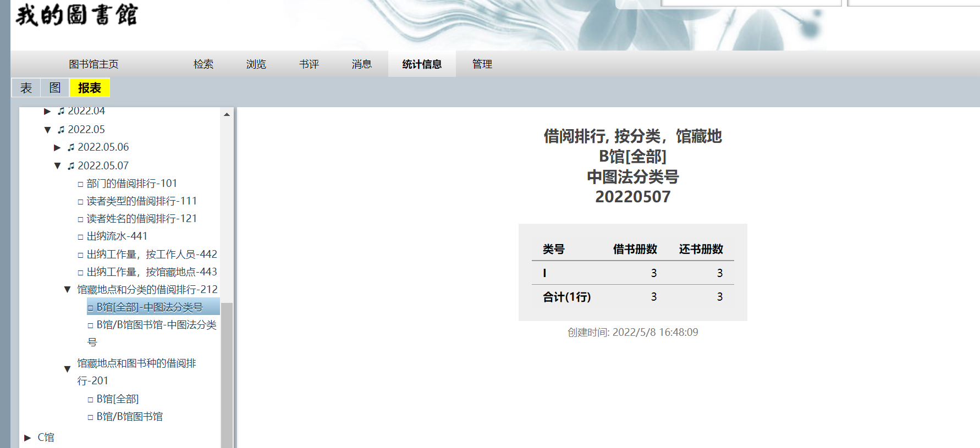
Task: Click the note icon beside 2022.05
Action: pos(61,130)
